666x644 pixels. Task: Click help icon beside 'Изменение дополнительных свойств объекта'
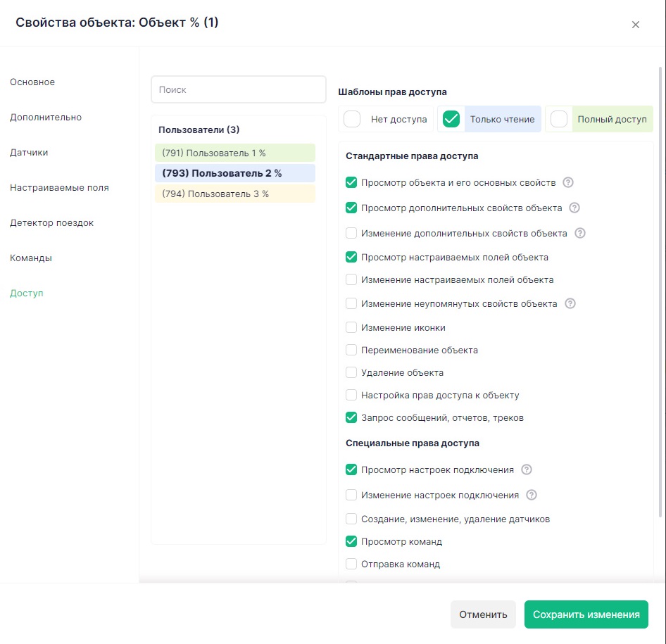(580, 233)
